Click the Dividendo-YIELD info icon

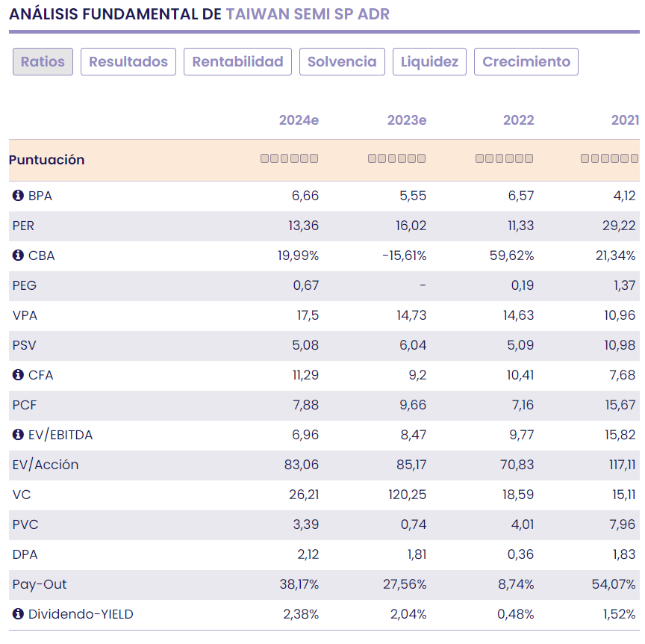click(19, 614)
